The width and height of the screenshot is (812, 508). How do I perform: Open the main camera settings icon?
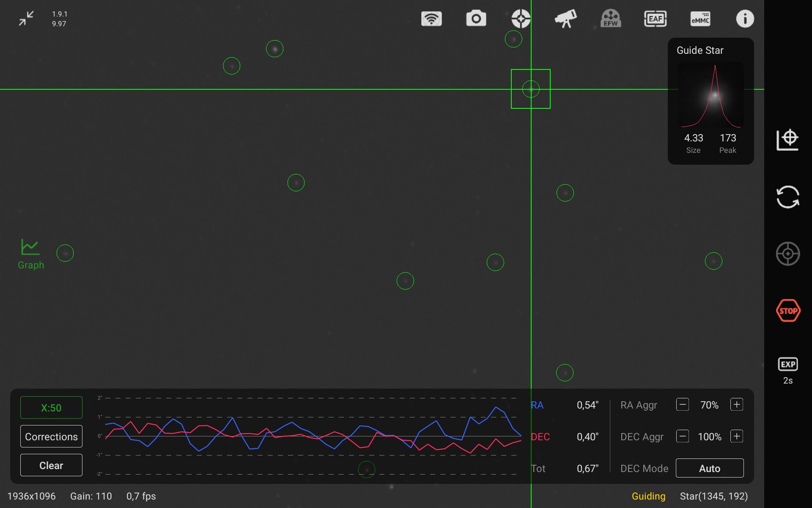476,19
